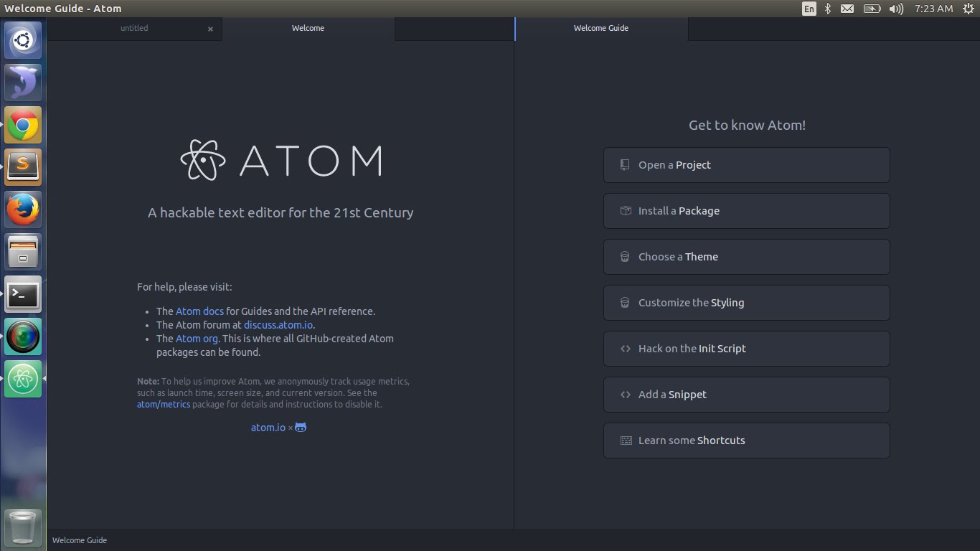
Task: Click the GitHub octocat icon
Action: click(301, 428)
